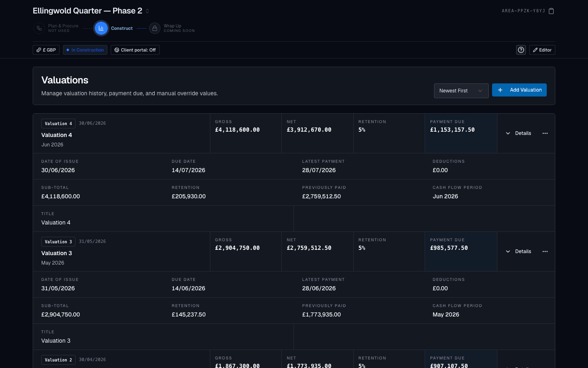Click the Add Valuation button

click(519, 90)
